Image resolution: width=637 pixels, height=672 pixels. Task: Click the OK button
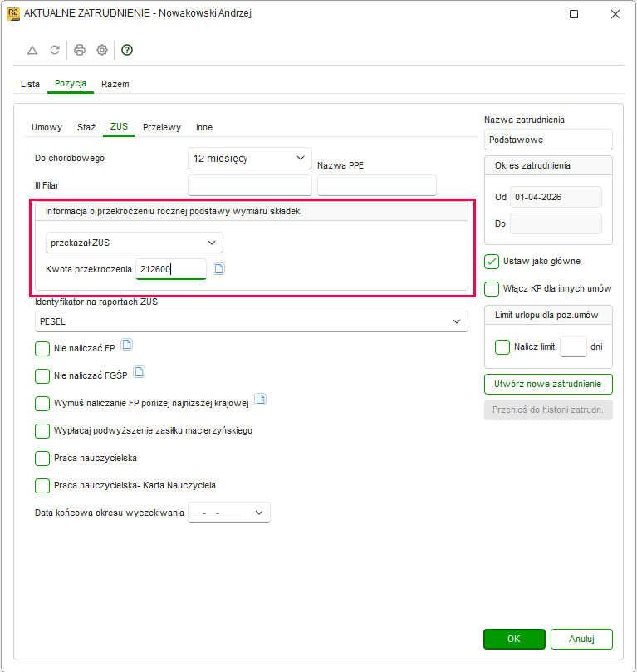(x=514, y=639)
